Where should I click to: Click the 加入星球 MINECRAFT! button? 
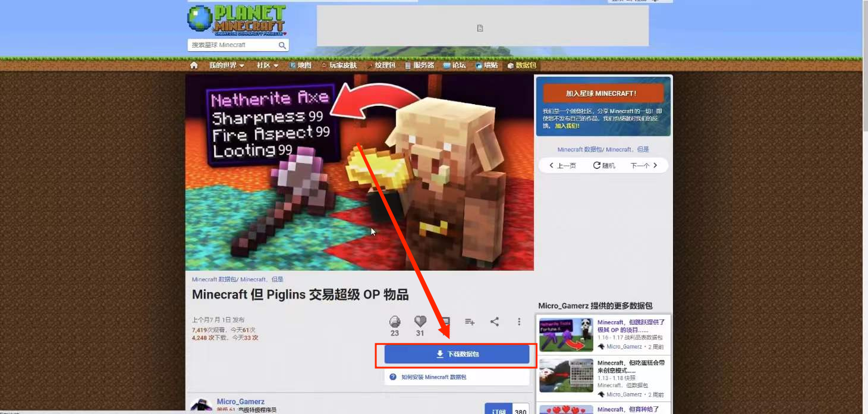[x=603, y=93]
